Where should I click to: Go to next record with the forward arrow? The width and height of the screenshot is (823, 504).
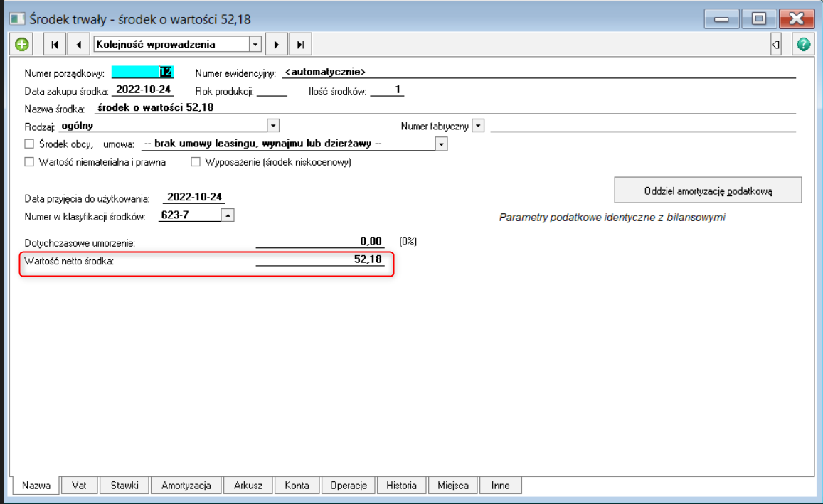pos(277,45)
